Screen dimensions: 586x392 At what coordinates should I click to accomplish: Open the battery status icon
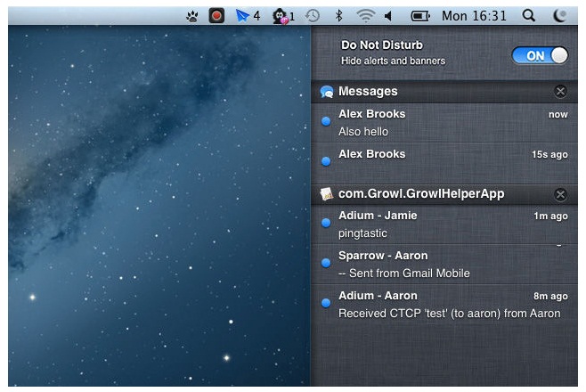tap(420, 16)
